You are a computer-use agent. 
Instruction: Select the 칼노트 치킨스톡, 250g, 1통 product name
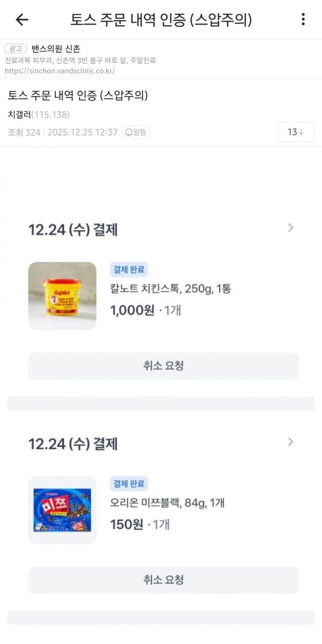click(x=170, y=289)
